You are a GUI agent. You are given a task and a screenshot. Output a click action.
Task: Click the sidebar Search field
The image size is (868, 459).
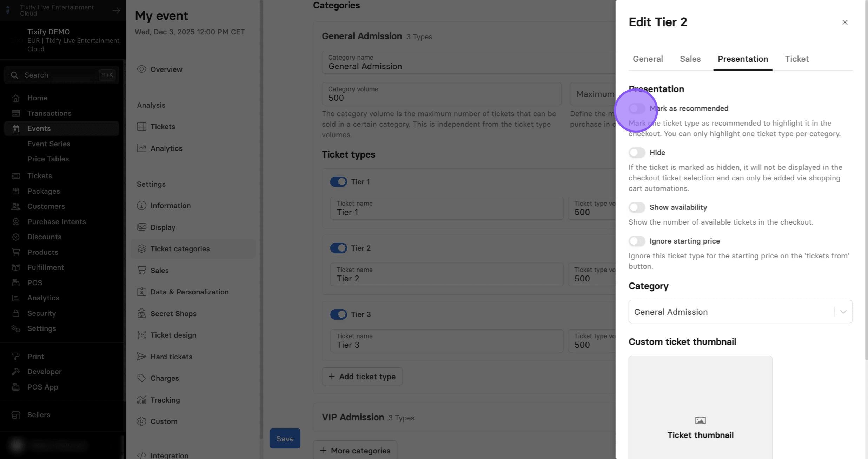62,75
